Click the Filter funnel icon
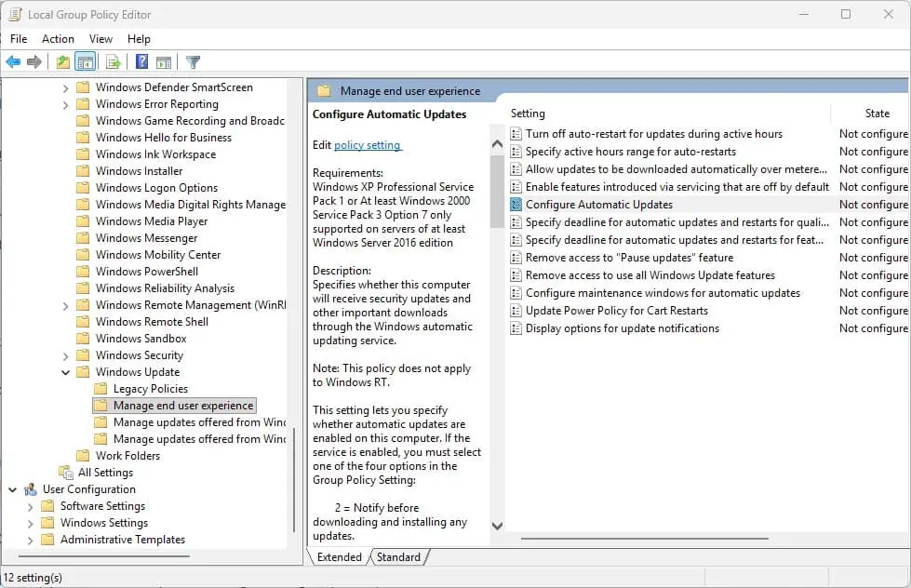911x588 pixels. pos(193,62)
